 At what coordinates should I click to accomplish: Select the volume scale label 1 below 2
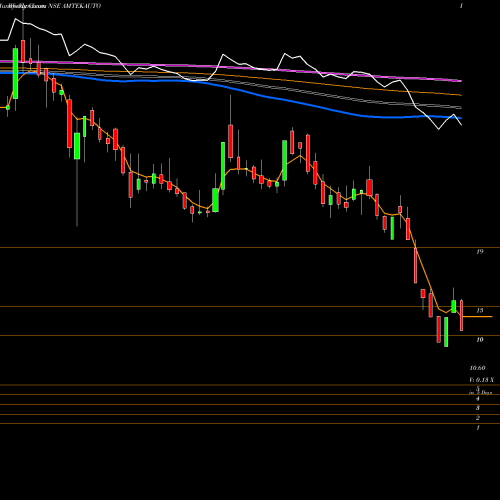tap(478, 428)
